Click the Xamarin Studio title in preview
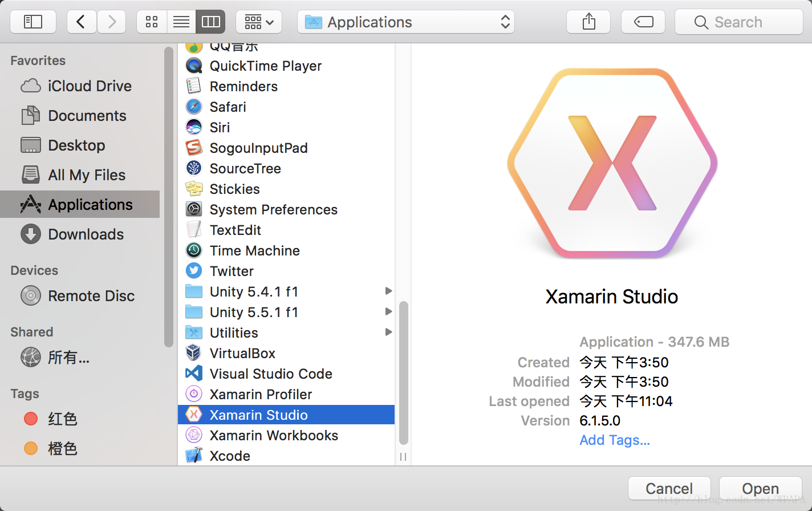 point(612,297)
